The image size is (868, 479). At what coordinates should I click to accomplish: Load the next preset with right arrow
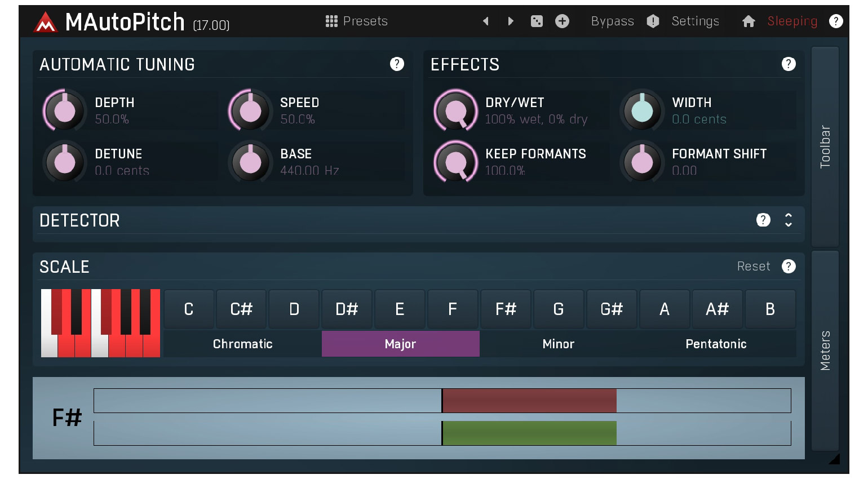click(x=511, y=21)
